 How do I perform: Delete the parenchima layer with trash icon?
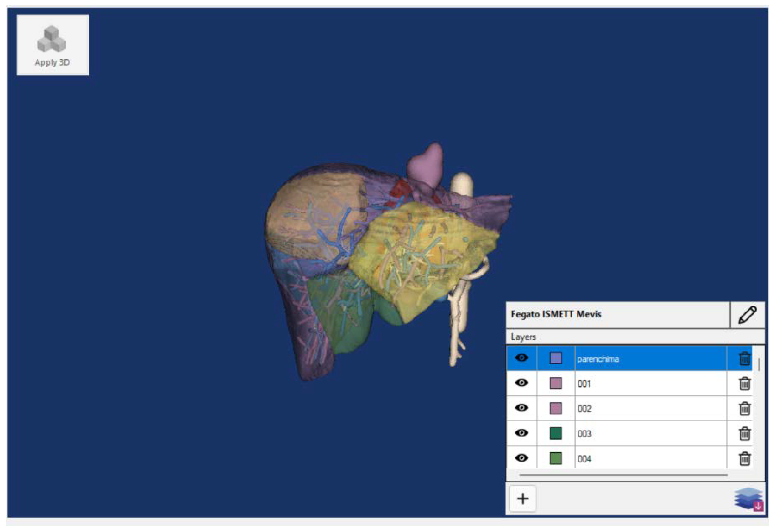(x=744, y=359)
